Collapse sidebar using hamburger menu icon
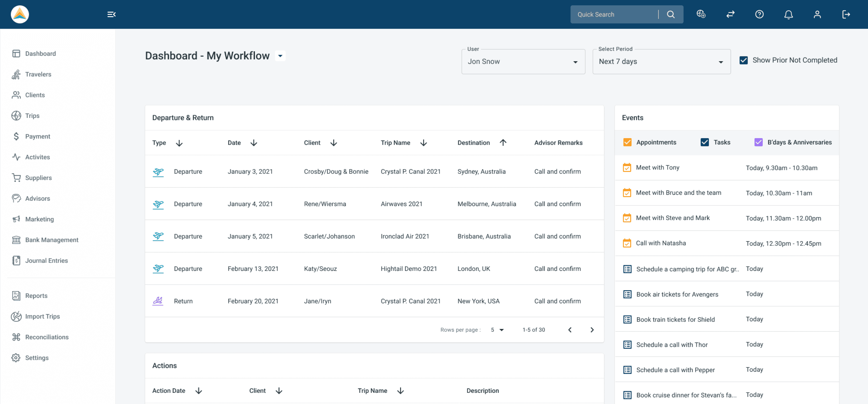The width and height of the screenshot is (868, 404). tap(111, 14)
